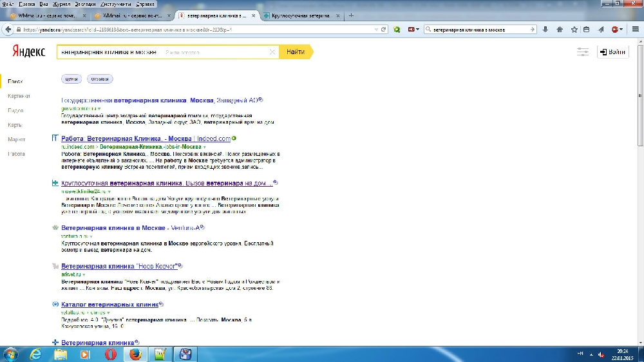Image resolution: width=644 pixels, height=362 pixels.
Task: Open the Windows Start menu
Action: point(10,354)
